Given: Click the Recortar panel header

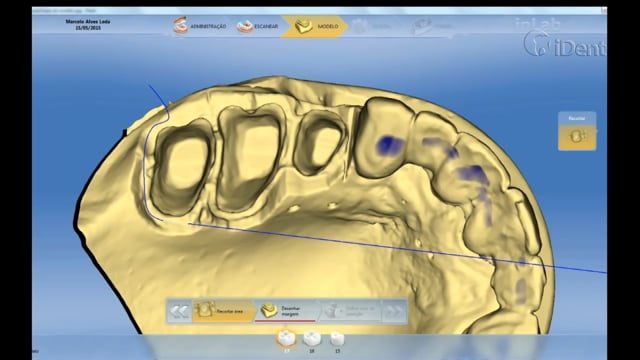Looking at the screenshot, I should pyautogui.click(x=577, y=118).
